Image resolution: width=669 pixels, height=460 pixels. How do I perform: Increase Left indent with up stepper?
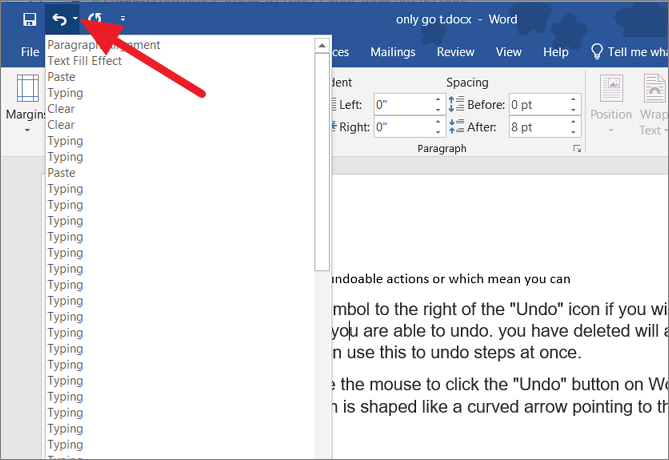tap(438, 99)
